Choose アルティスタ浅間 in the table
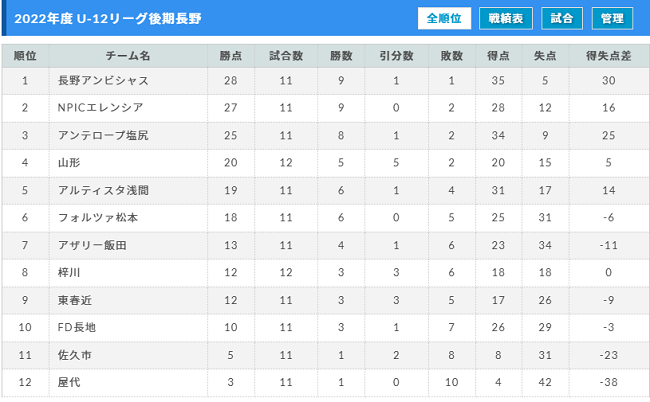This screenshot has width=650, height=402. tap(103, 190)
